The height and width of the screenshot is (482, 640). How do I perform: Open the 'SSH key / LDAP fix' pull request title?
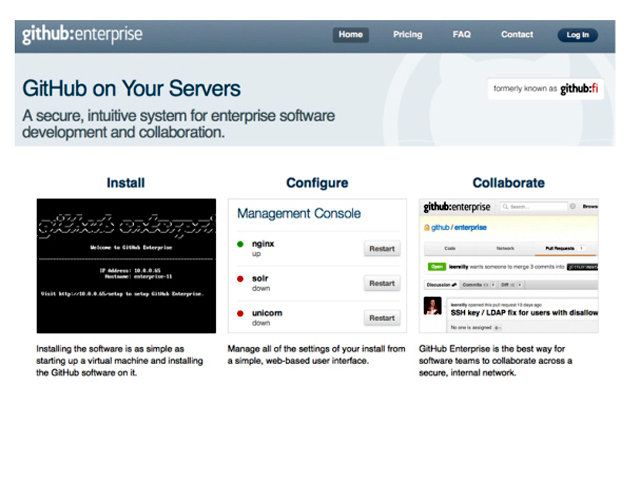524,313
